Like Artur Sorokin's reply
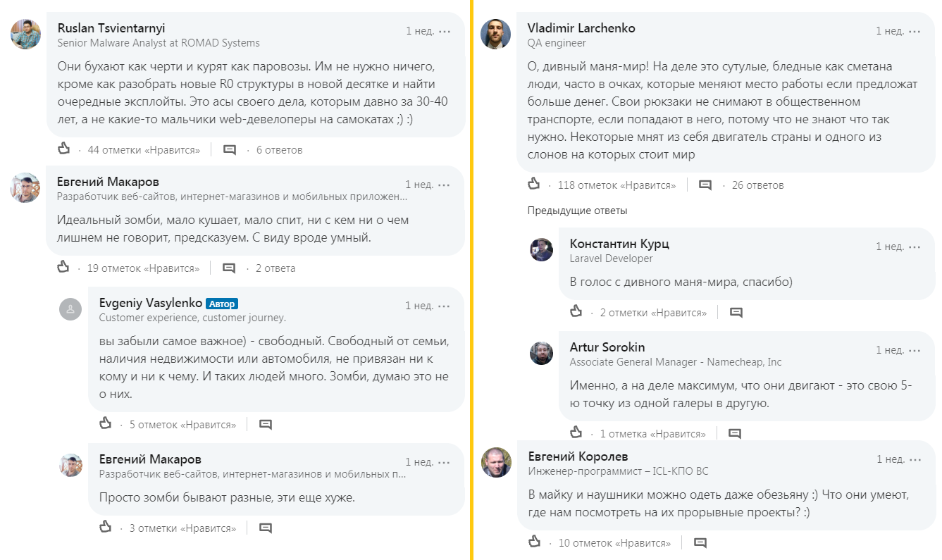This screenshot has height=560, width=942. [576, 433]
